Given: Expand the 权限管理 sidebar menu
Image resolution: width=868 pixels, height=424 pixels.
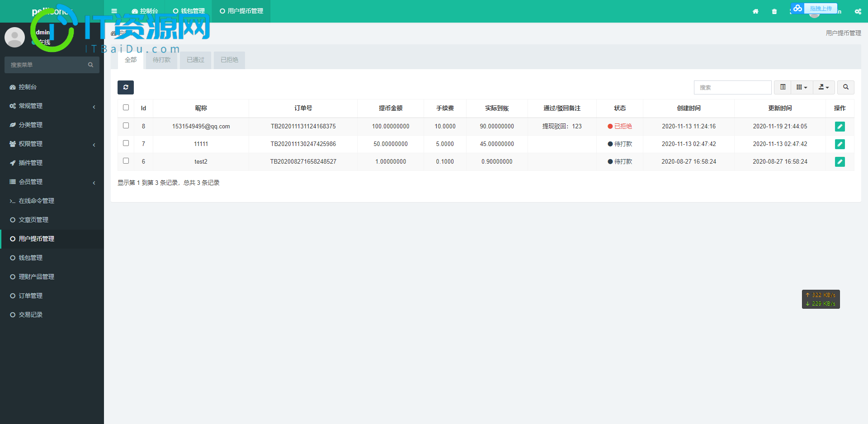Looking at the screenshot, I should (52, 144).
